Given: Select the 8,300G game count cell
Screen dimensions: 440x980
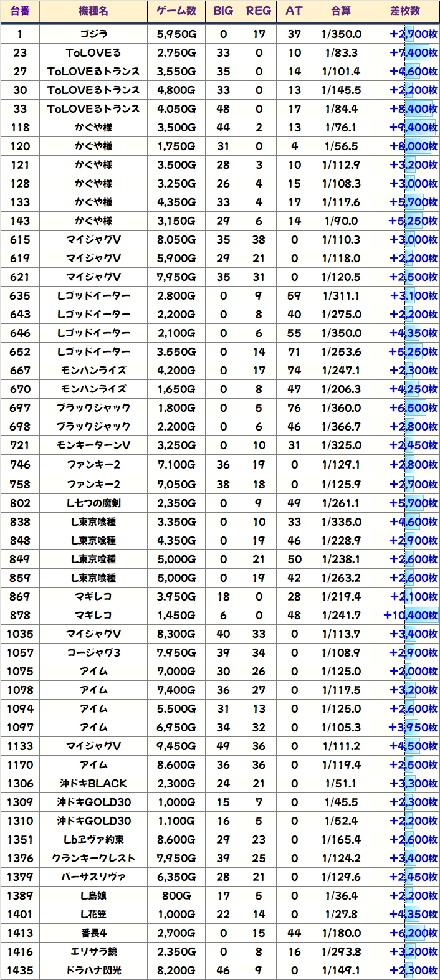Looking at the screenshot, I should [176, 634].
